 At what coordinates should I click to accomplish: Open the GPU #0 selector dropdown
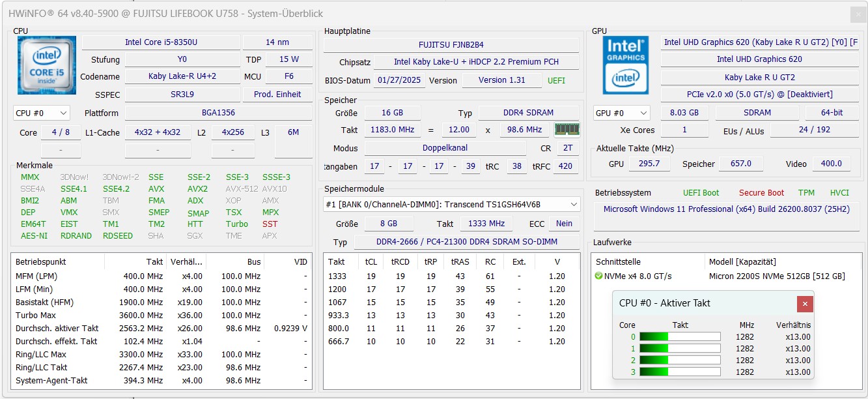point(621,113)
